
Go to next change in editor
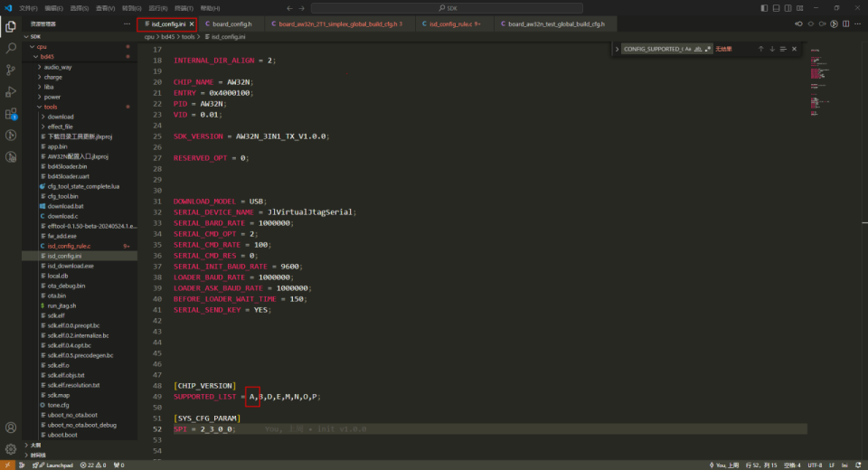(822, 23)
